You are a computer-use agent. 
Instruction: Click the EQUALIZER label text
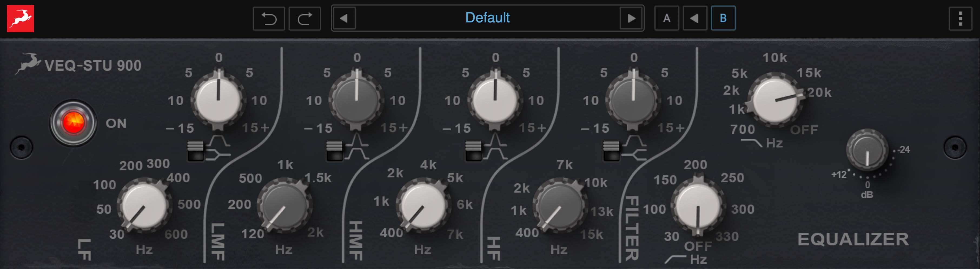853,239
